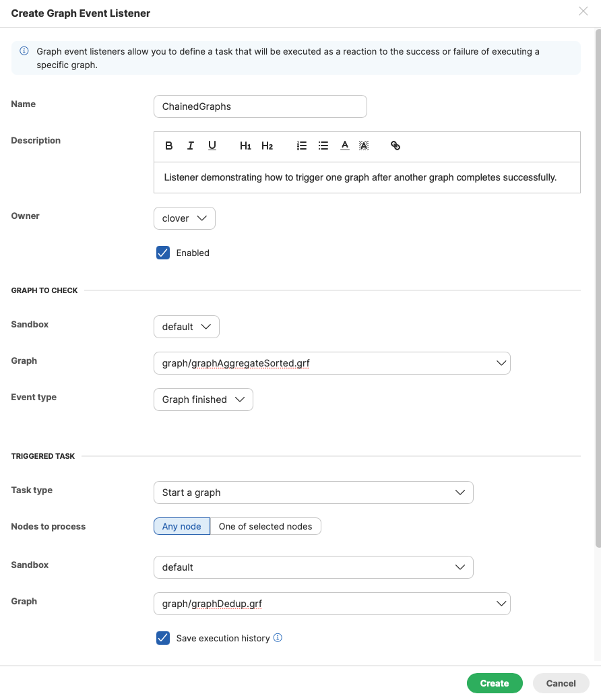Insert a hyperlink using the link icon
This screenshot has height=700, width=601.
[396, 146]
